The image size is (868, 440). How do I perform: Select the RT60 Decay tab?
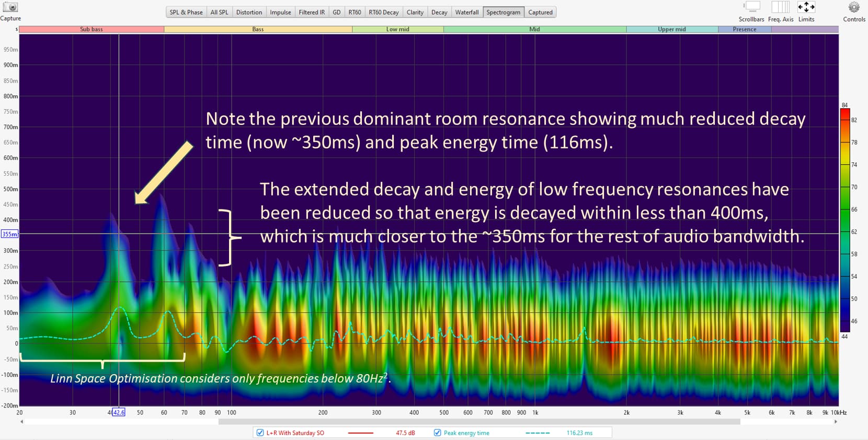[383, 12]
